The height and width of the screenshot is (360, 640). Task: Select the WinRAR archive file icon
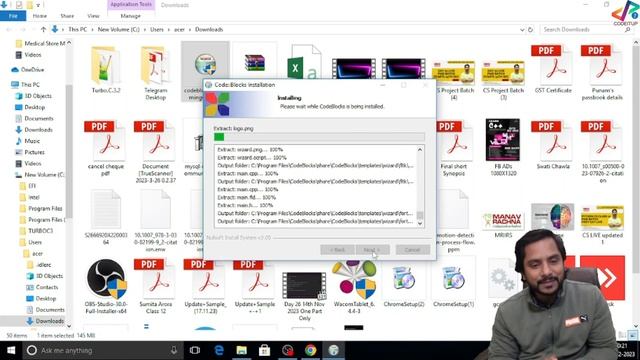click(x=255, y=63)
